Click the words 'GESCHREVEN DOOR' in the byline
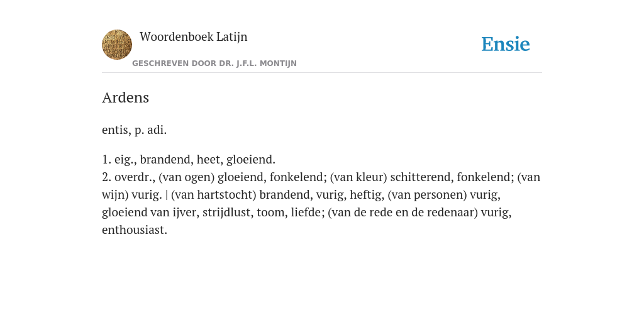Screen dimensions: 644x322 click(160, 64)
